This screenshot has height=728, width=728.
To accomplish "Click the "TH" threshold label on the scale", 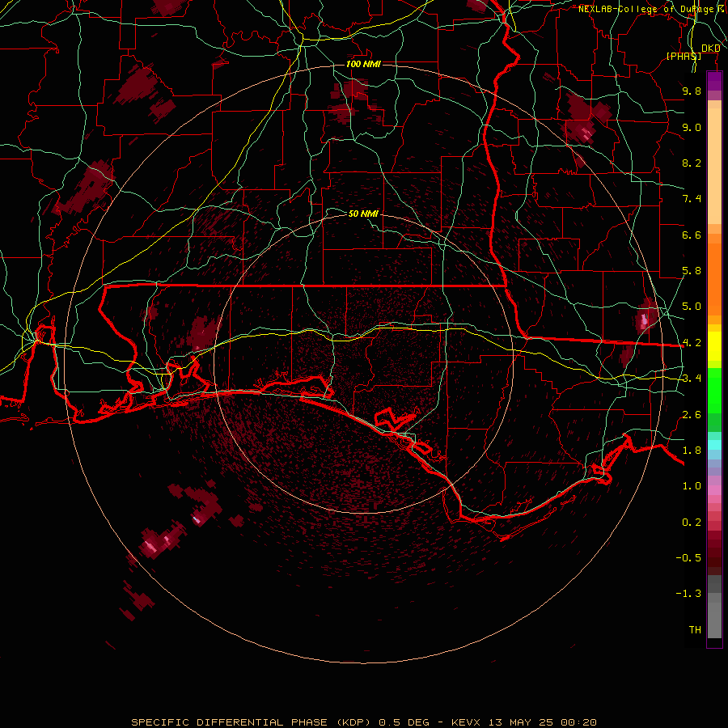I will 695,630.
